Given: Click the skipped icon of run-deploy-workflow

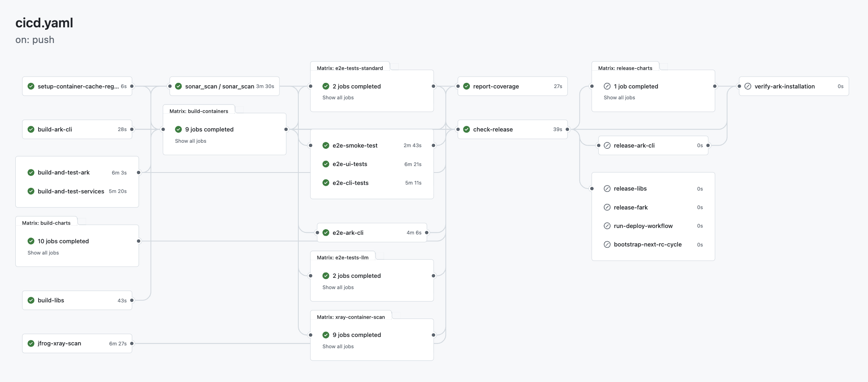Looking at the screenshot, I should click(607, 226).
